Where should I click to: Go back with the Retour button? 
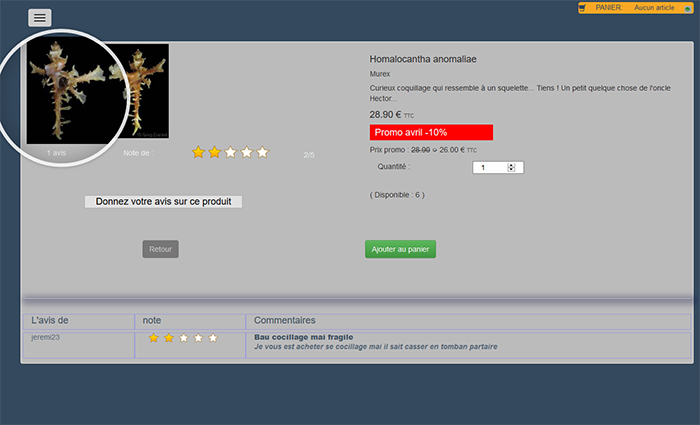point(160,249)
